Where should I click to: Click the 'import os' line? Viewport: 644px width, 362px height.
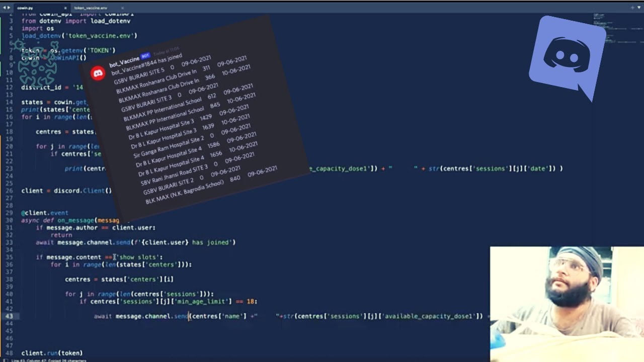coord(37,28)
